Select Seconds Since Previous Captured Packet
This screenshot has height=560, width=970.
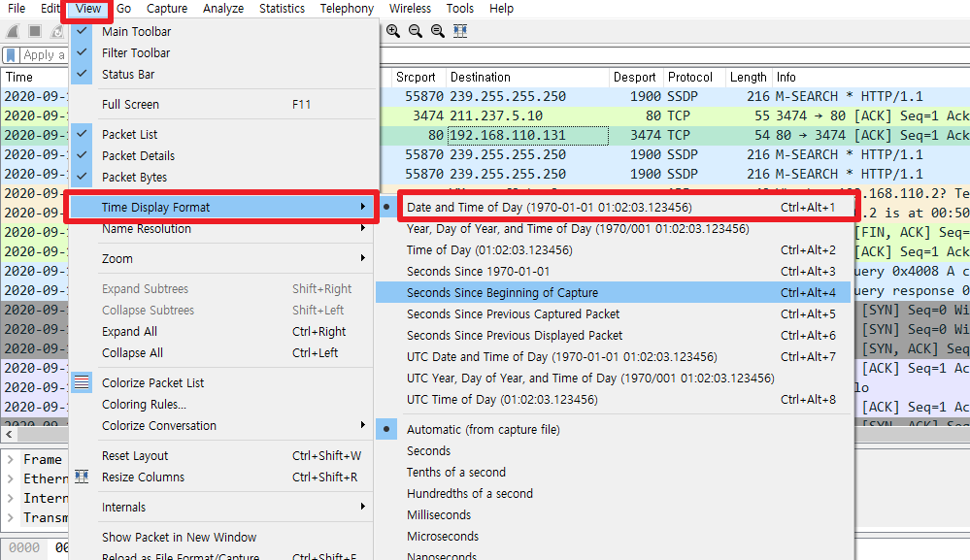tap(614, 314)
